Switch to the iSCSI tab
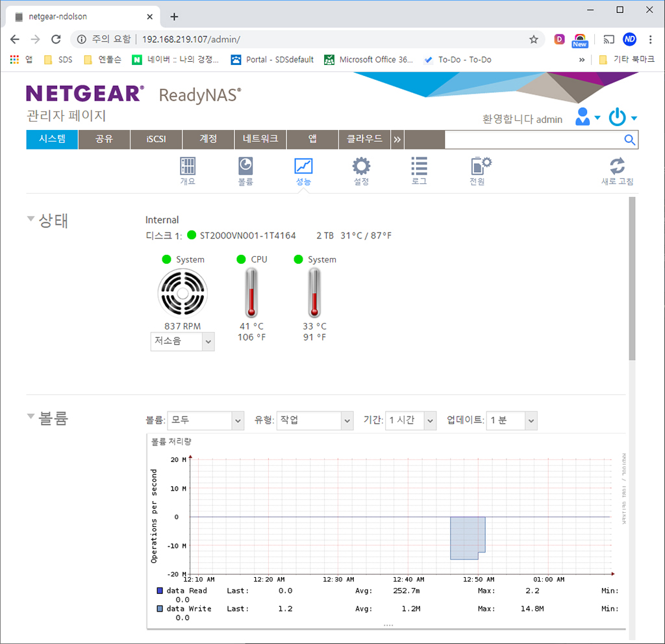Image resolution: width=665 pixels, height=644 pixels. click(156, 139)
